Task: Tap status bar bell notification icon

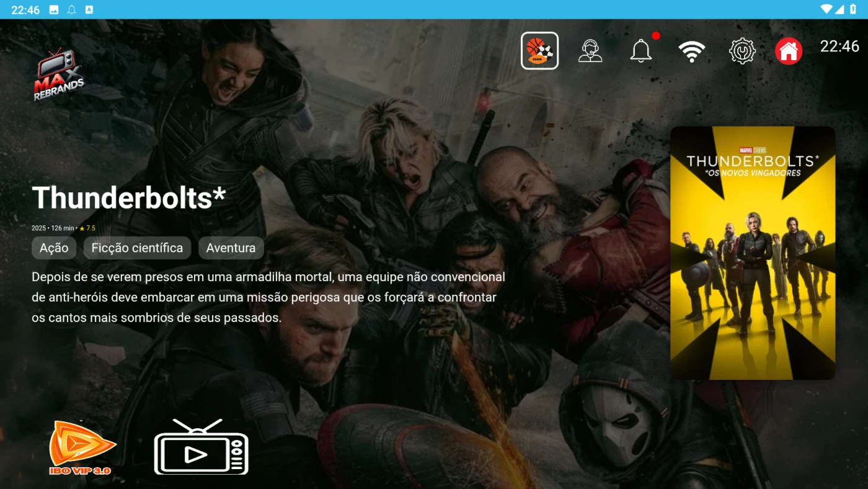Action: coord(71,9)
